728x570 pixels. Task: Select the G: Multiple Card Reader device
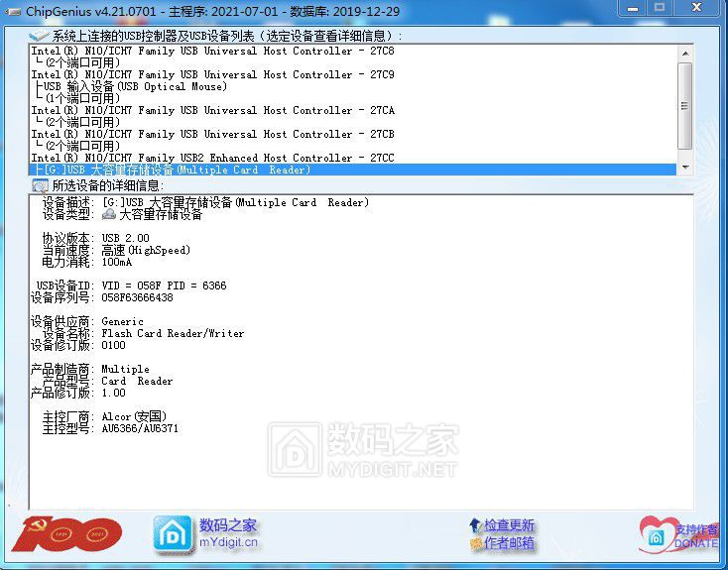click(x=352, y=170)
